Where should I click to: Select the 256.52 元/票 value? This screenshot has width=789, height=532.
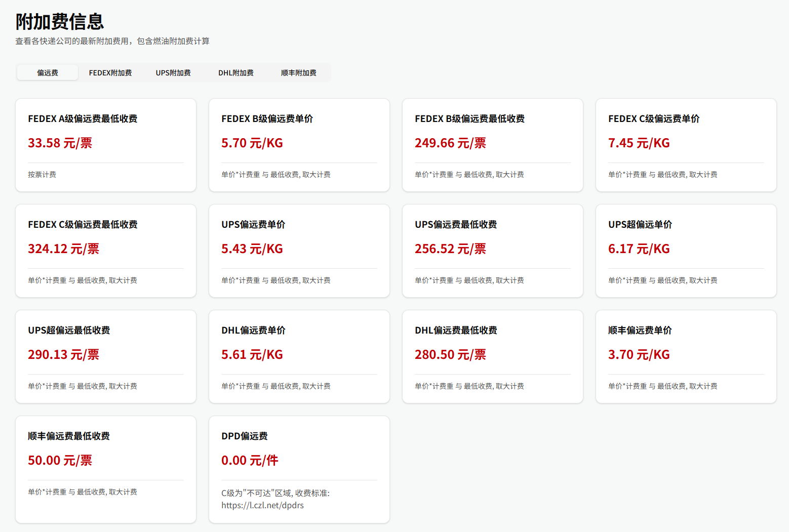click(450, 249)
